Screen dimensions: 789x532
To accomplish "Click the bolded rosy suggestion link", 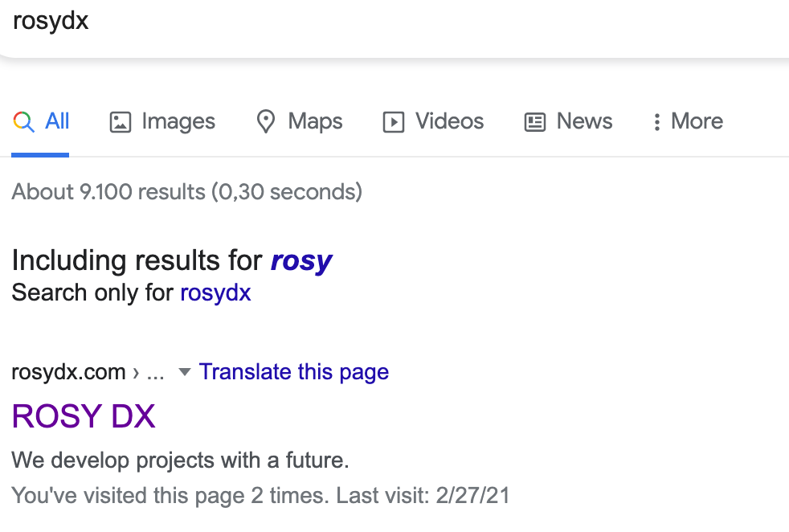I will click(x=300, y=260).
